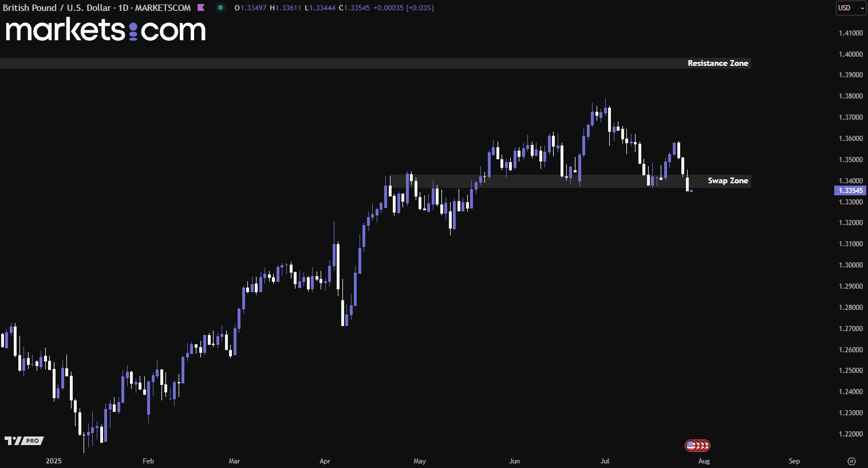Click the green market status dot
868x468 pixels.
[x=220, y=7]
